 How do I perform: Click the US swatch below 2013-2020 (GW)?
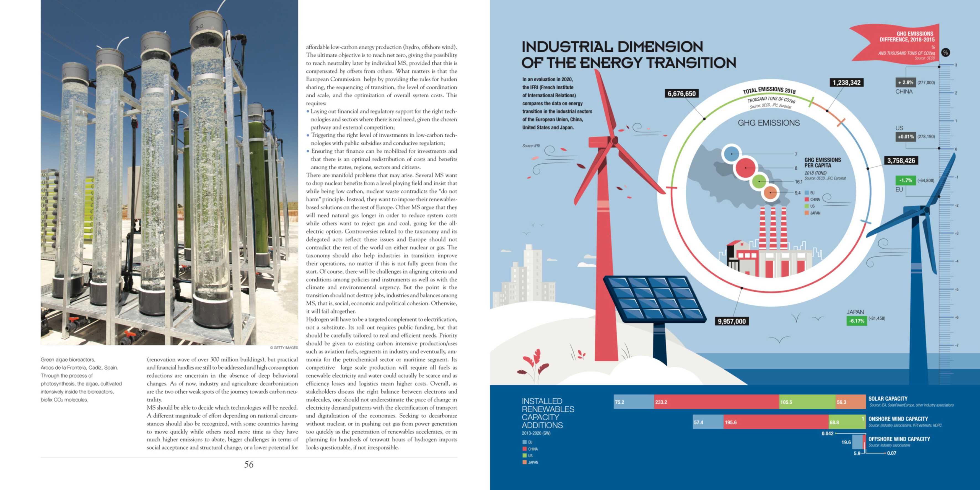525,455
